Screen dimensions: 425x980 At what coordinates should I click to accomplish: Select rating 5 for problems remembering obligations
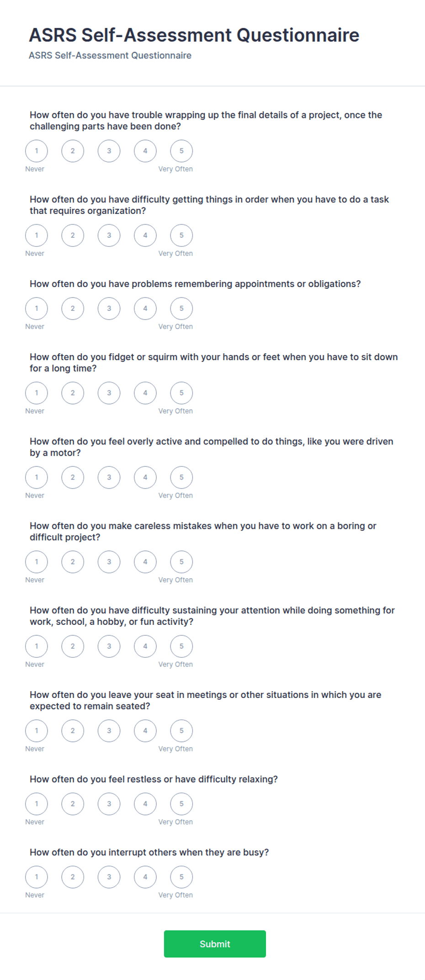pos(181,309)
